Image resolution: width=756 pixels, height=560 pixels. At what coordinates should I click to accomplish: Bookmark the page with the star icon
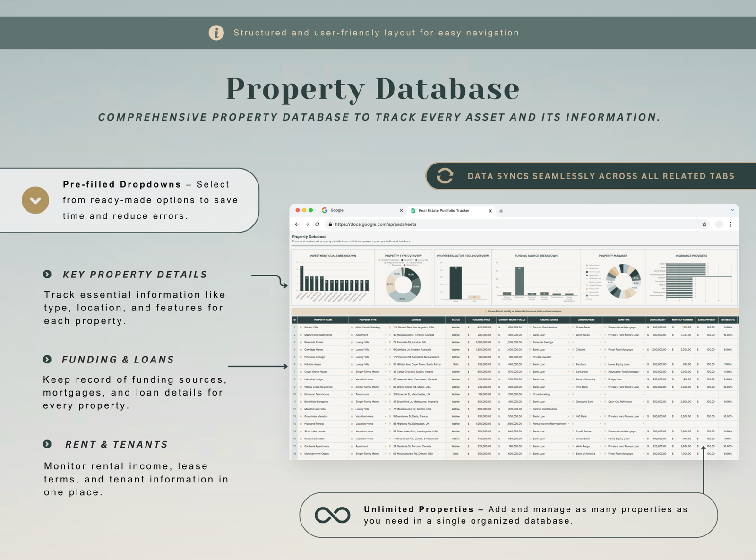704,224
